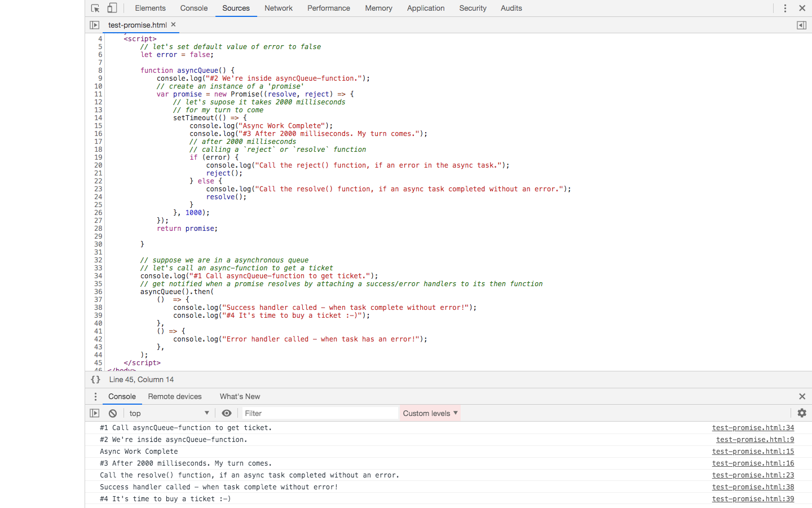Show the file navigator pane
The image size is (812, 508).
pos(95,25)
